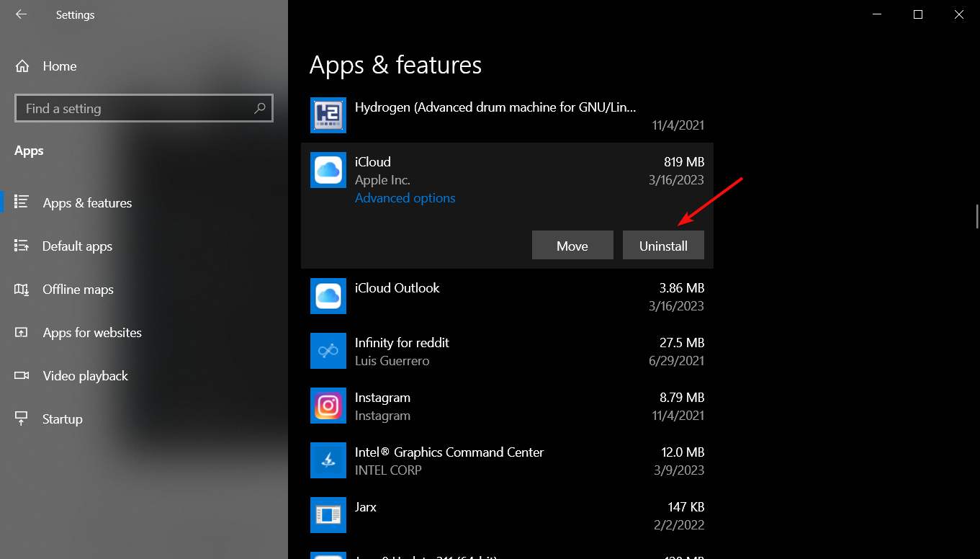Go to Settings Home
Image resolution: width=980 pixels, height=559 pixels.
pyautogui.click(x=59, y=66)
